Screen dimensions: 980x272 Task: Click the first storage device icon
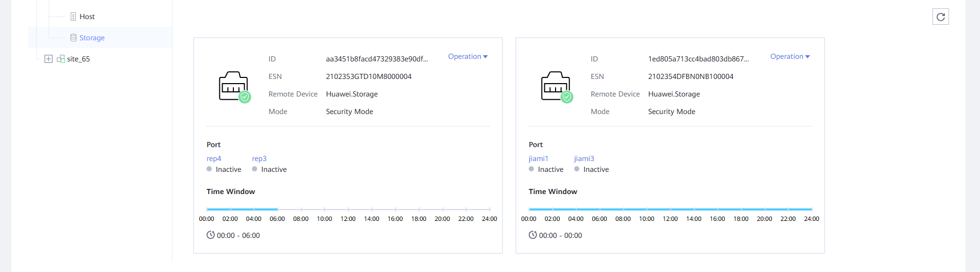pos(234,87)
